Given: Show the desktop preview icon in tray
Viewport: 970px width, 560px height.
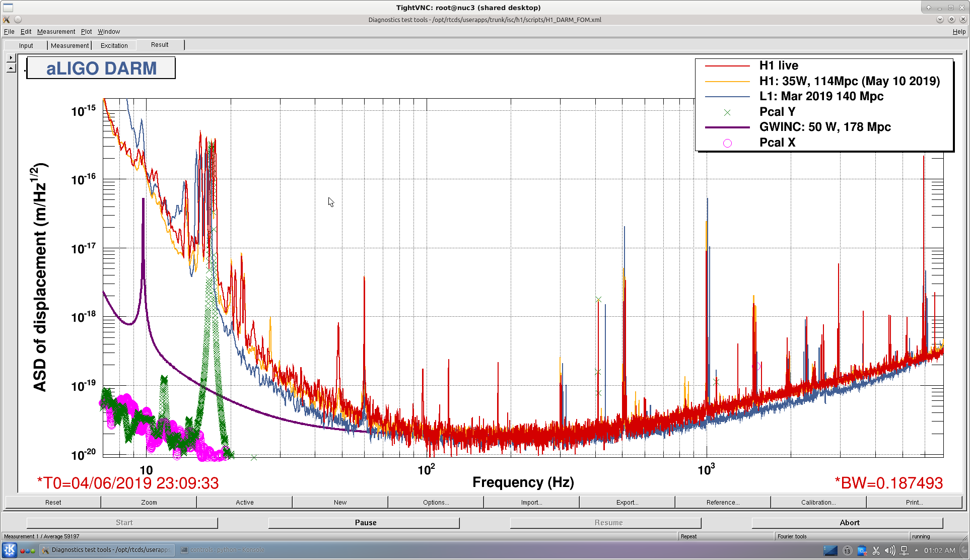Looking at the screenshot, I should pyautogui.click(x=830, y=550).
